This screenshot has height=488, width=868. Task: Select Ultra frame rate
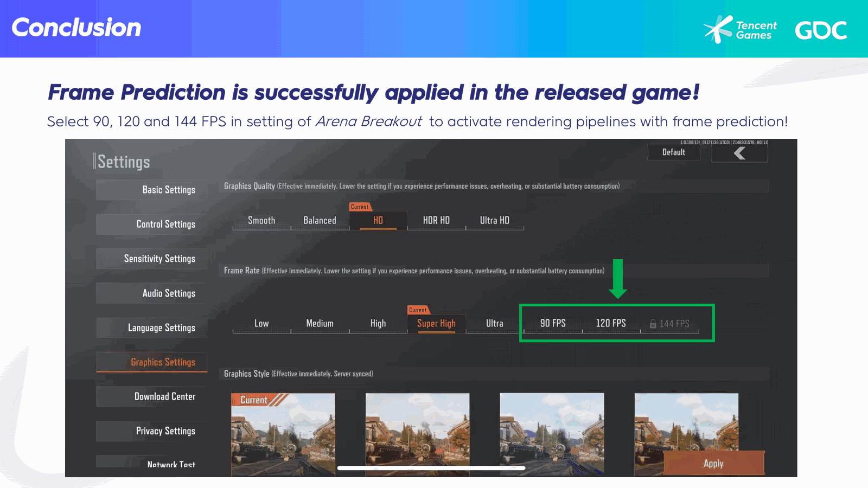(495, 324)
